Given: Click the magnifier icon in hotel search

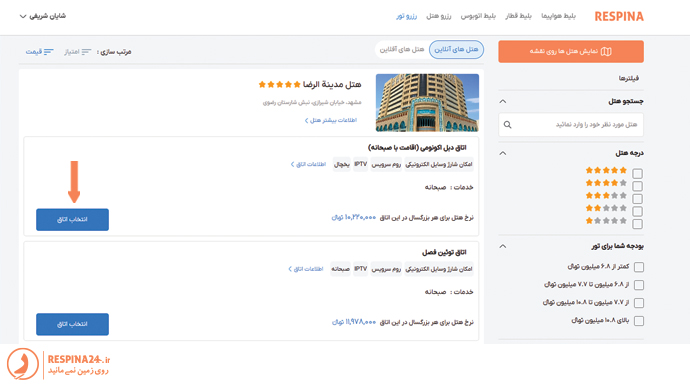Looking at the screenshot, I should [x=507, y=125].
